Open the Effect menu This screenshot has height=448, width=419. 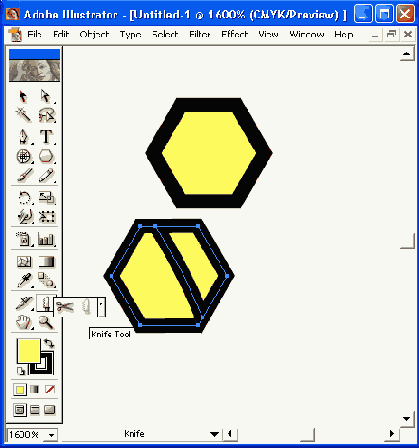(x=235, y=34)
